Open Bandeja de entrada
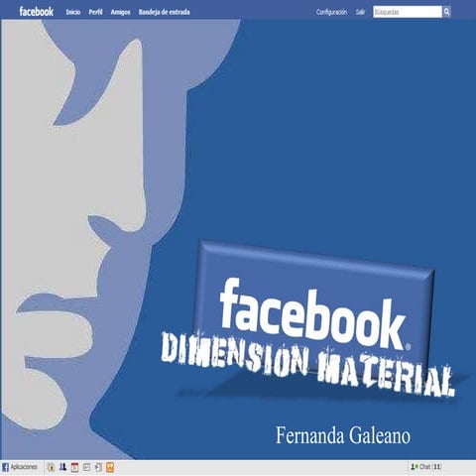This screenshot has width=476, height=476. [164, 12]
